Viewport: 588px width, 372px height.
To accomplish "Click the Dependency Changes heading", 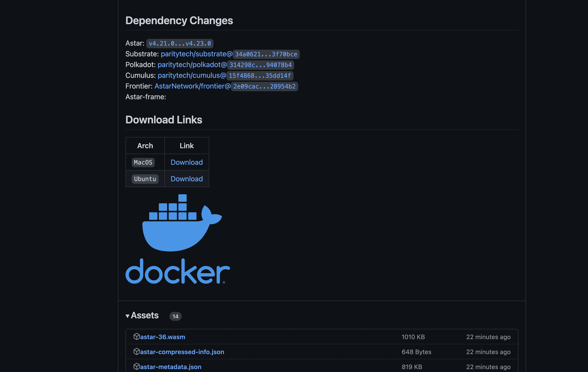I will (x=179, y=21).
